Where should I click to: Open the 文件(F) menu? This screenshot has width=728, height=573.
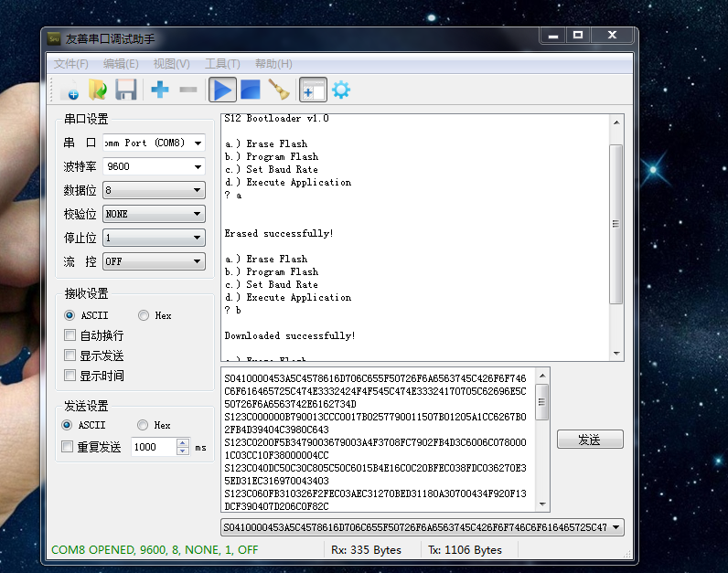(x=70, y=64)
